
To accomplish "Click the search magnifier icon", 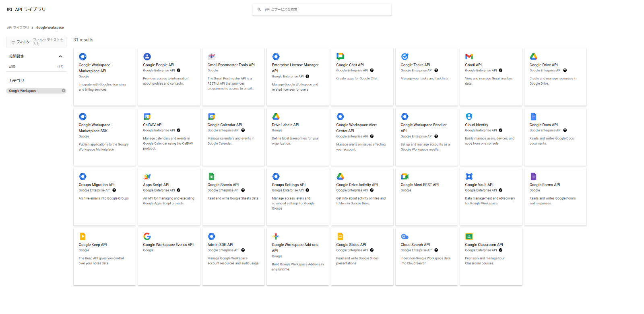I will (x=259, y=9).
